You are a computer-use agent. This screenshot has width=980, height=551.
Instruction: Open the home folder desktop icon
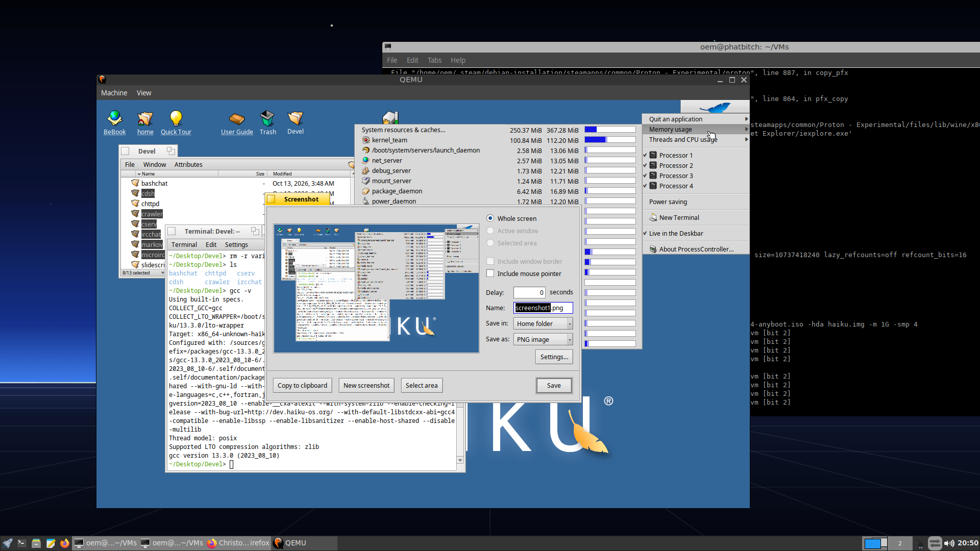click(145, 119)
